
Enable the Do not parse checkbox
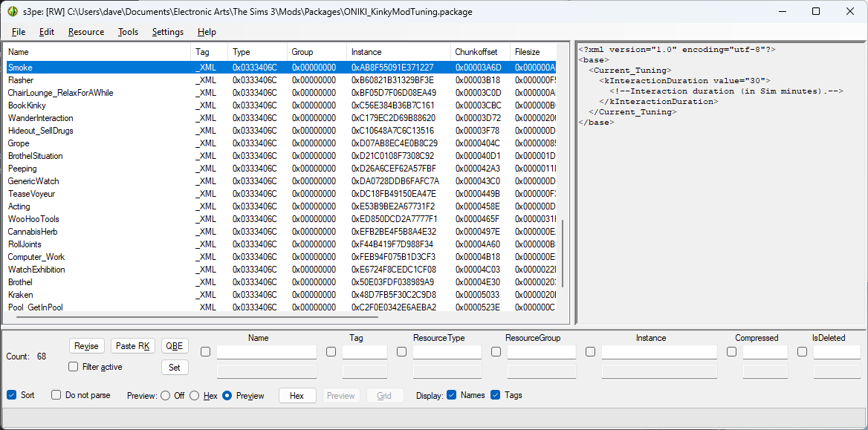(56, 395)
